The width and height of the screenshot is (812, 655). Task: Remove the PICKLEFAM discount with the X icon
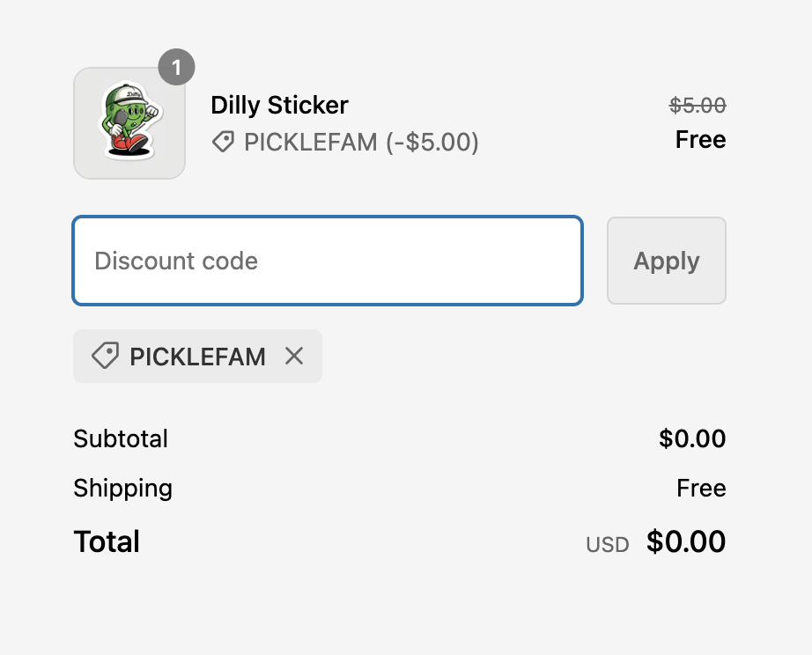294,356
